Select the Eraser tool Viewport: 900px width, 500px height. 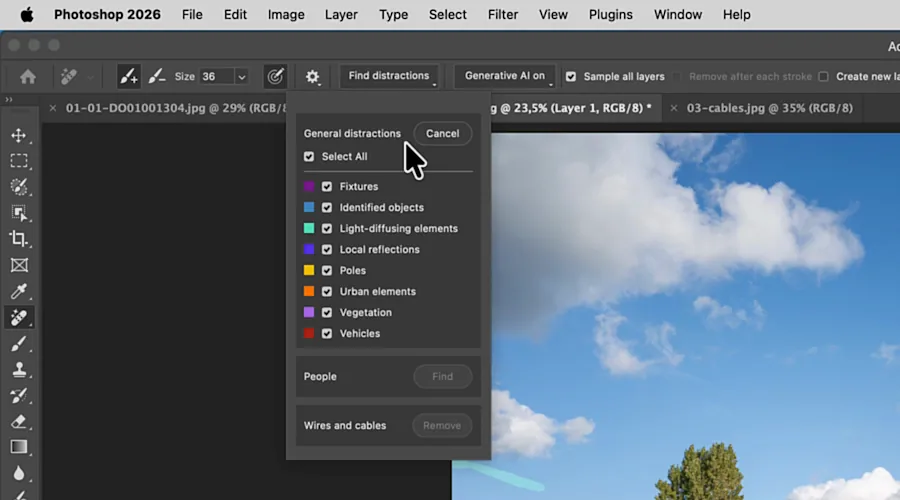point(18,421)
